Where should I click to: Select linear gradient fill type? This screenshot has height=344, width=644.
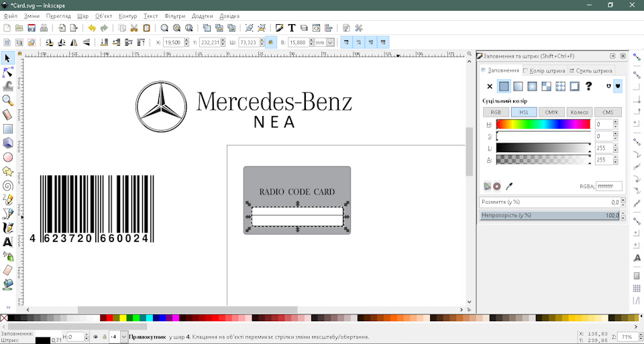tap(518, 87)
